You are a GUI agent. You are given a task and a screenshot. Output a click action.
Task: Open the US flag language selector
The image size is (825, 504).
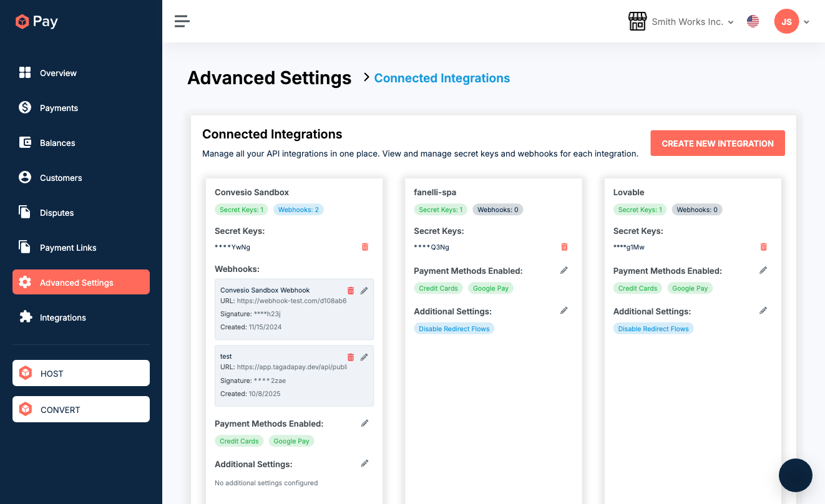point(753,22)
